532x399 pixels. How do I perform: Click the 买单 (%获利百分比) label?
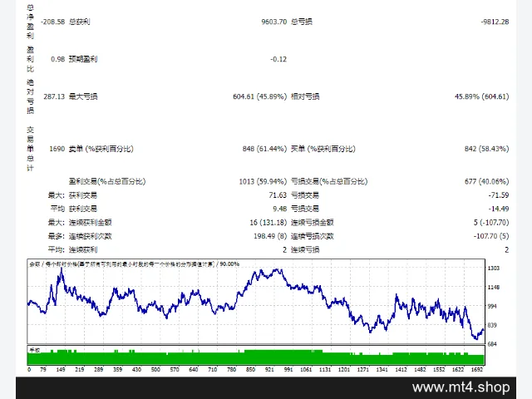point(323,149)
